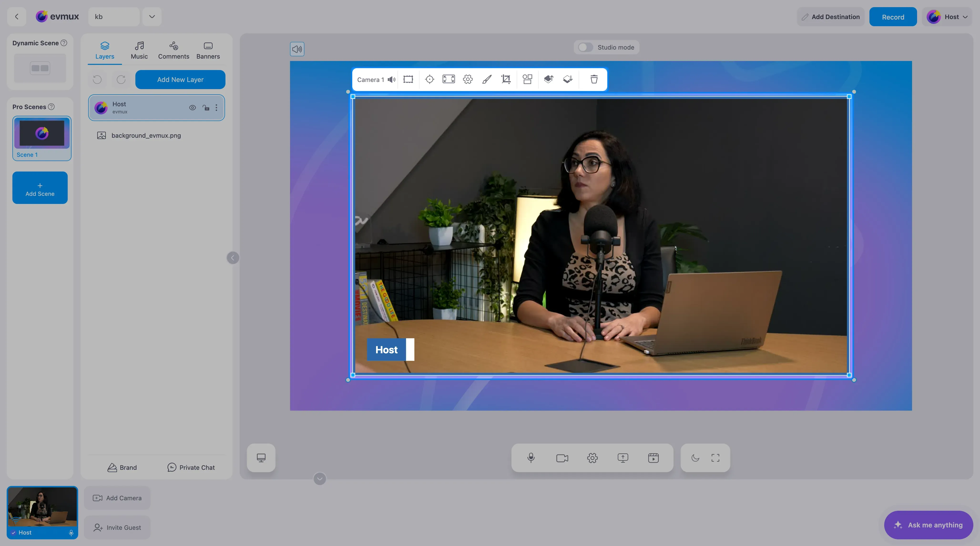Expand the Host account menu
Screen dimensions: 980x546
(948, 17)
